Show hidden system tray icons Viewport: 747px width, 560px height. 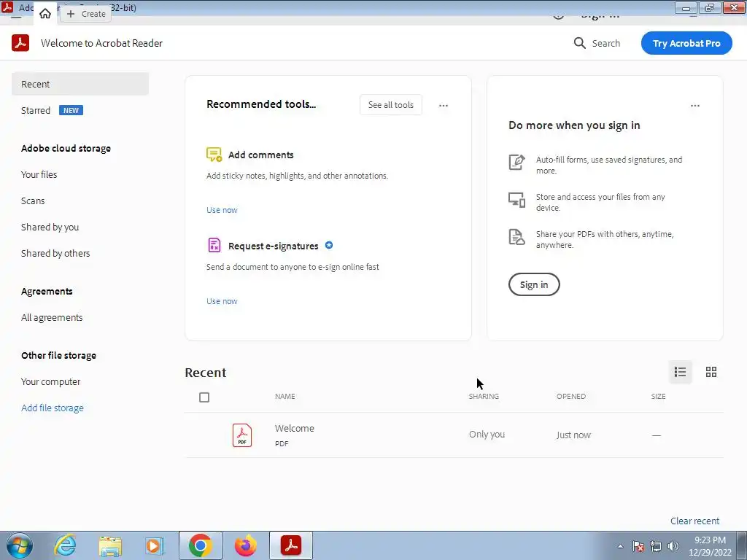[x=620, y=546]
